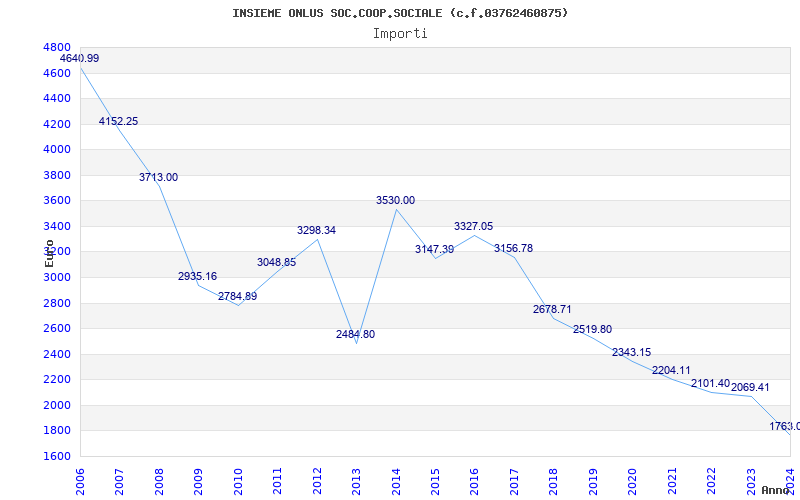This screenshot has width=800, height=500.
Task: Select the 3048.85 data label
Action: coord(277,262)
